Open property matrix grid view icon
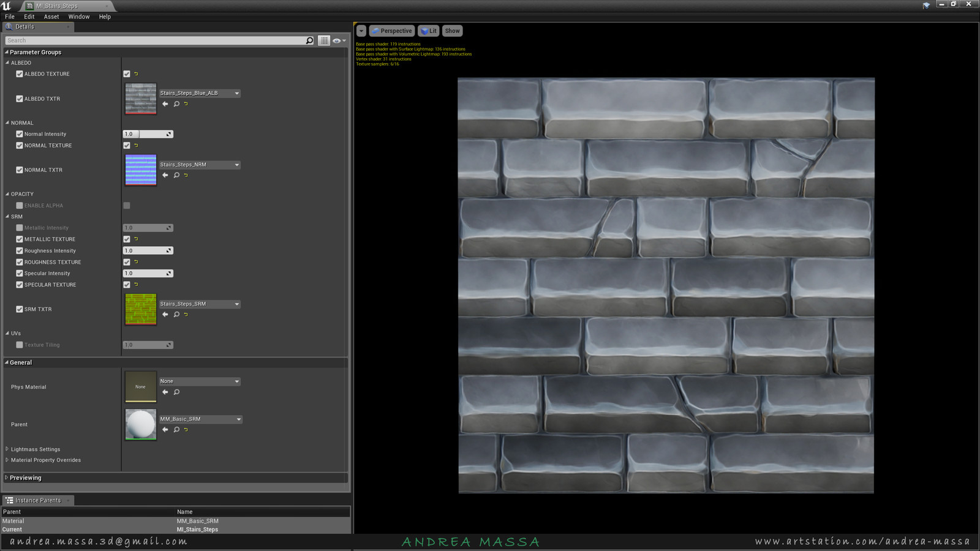Viewport: 980px width, 551px height. 324,40
